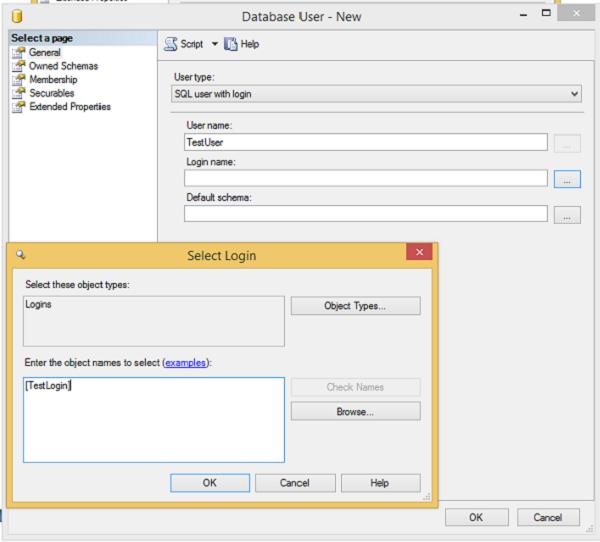Click the Help toolbar icon
600x542 pixels.
(230, 44)
